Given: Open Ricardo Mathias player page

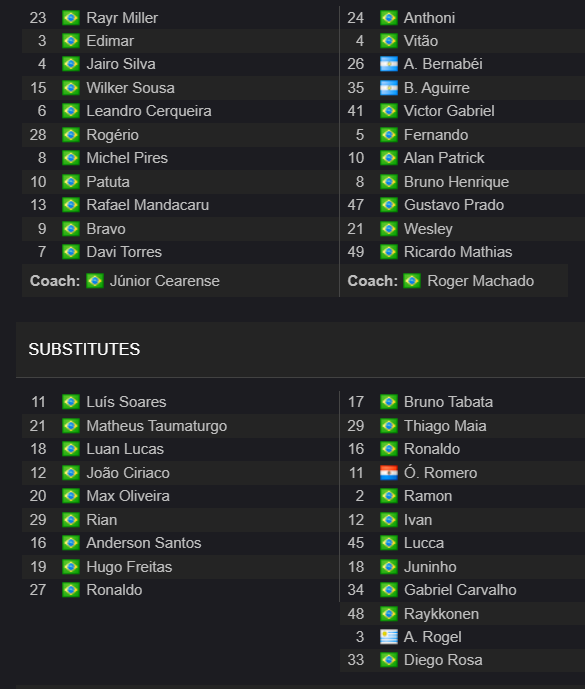Looking at the screenshot, I should (458, 252).
